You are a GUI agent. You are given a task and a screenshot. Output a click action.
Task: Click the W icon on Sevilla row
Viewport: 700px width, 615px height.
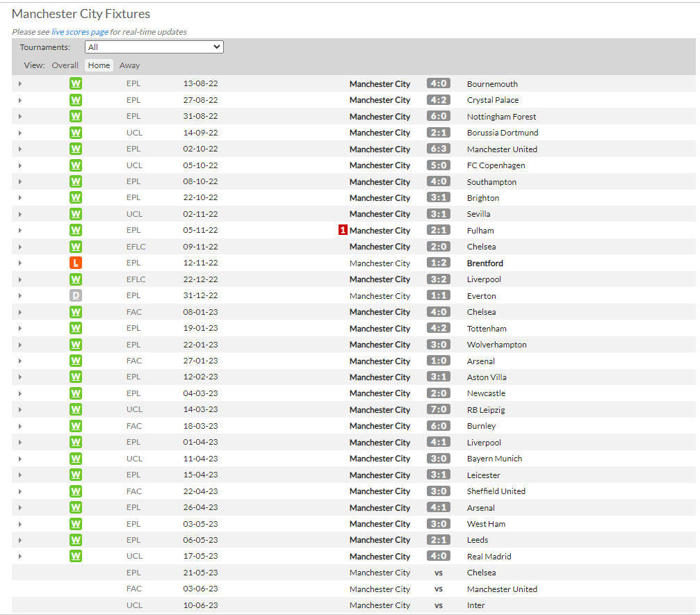(x=76, y=214)
